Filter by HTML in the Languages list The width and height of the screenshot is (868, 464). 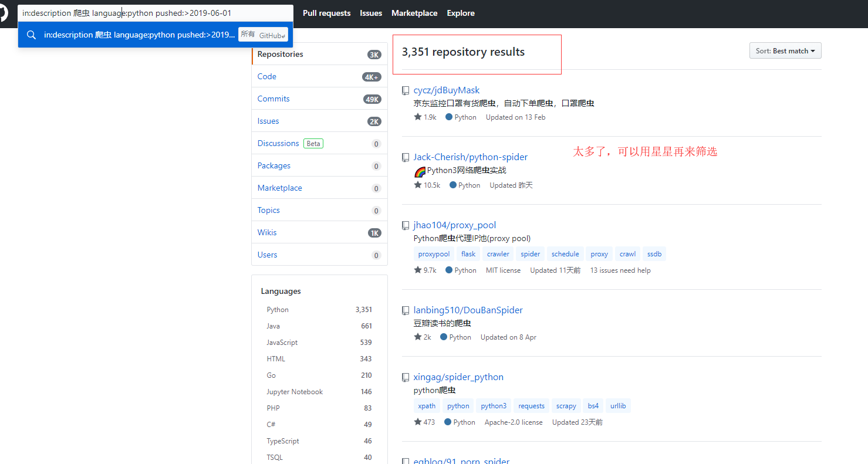[x=319, y=359]
